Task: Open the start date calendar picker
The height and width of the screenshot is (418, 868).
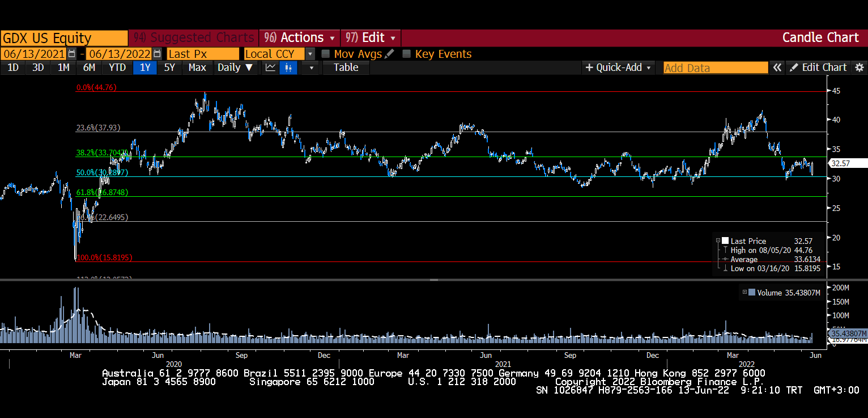Action: (71, 54)
